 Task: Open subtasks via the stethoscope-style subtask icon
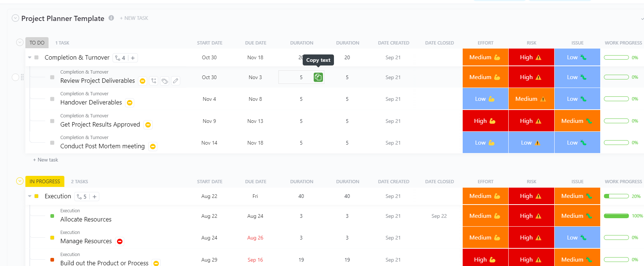pos(153,81)
